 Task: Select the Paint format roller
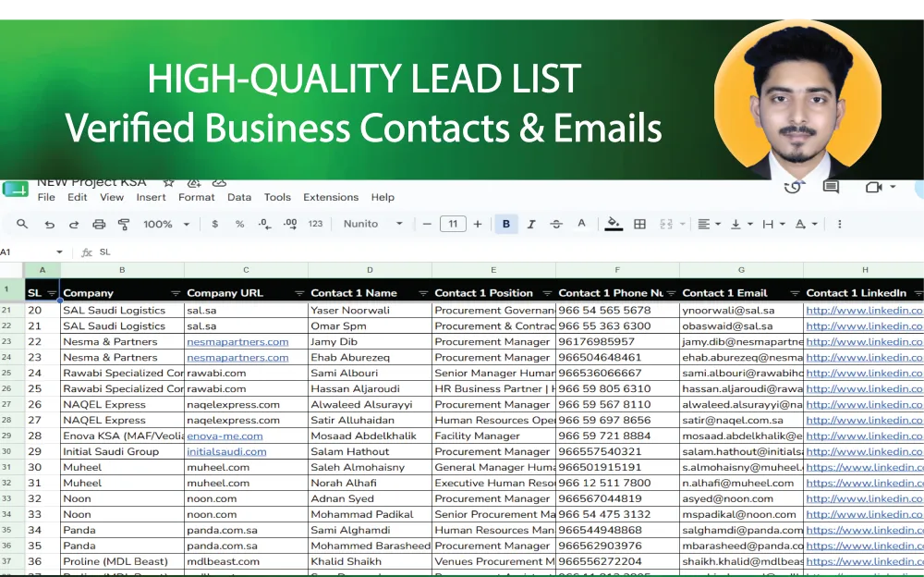[x=124, y=224]
